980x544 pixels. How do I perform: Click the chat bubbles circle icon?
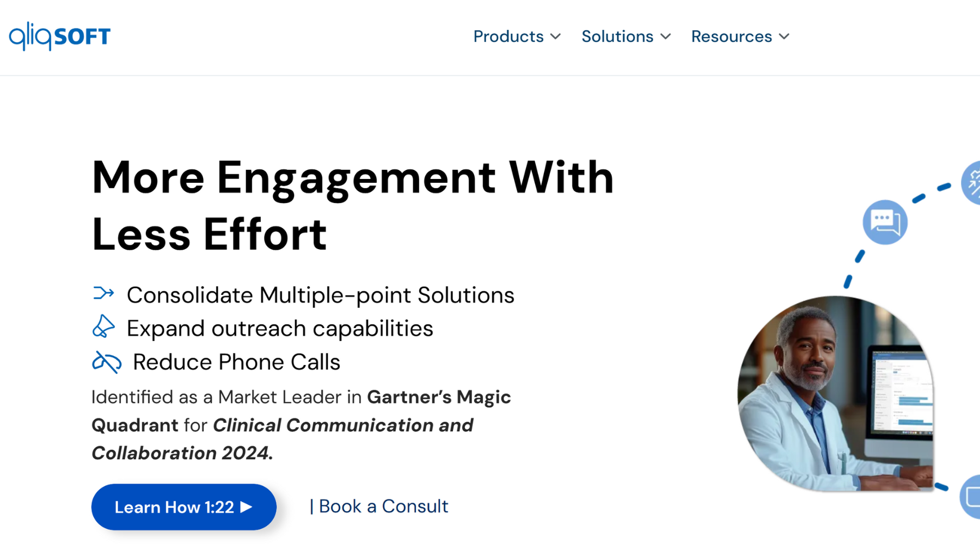click(885, 222)
